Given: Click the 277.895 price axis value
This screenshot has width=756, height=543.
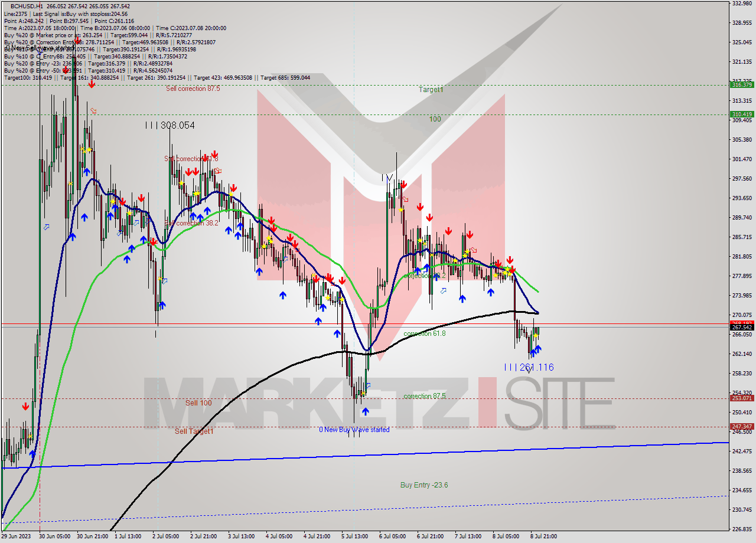Looking at the screenshot, I should pyautogui.click(x=742, y=276).
